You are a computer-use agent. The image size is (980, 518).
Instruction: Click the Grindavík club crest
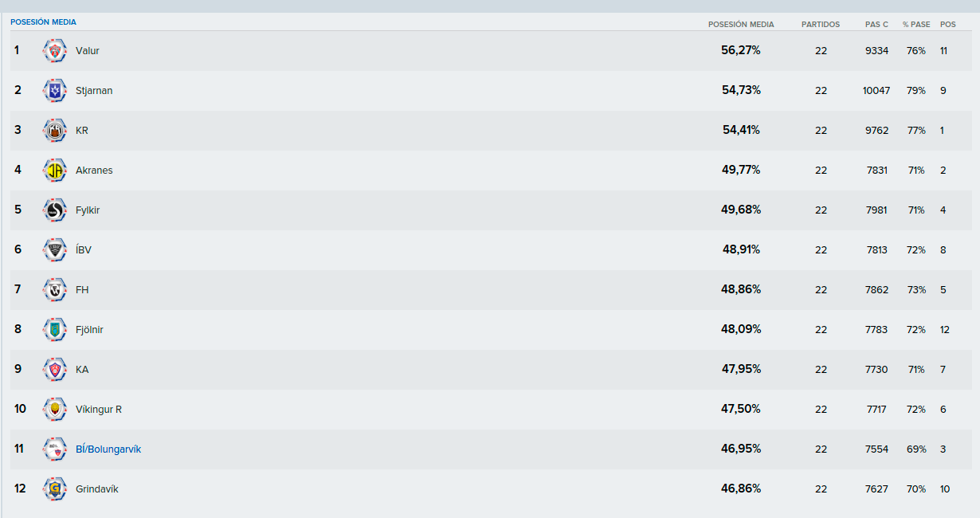click(55, 489)
